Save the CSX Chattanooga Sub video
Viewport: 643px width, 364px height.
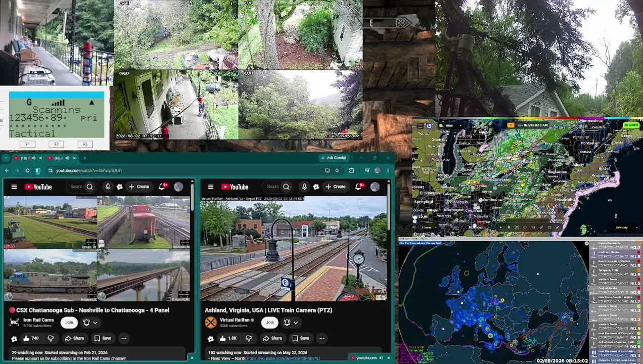[x=103, y=338]
